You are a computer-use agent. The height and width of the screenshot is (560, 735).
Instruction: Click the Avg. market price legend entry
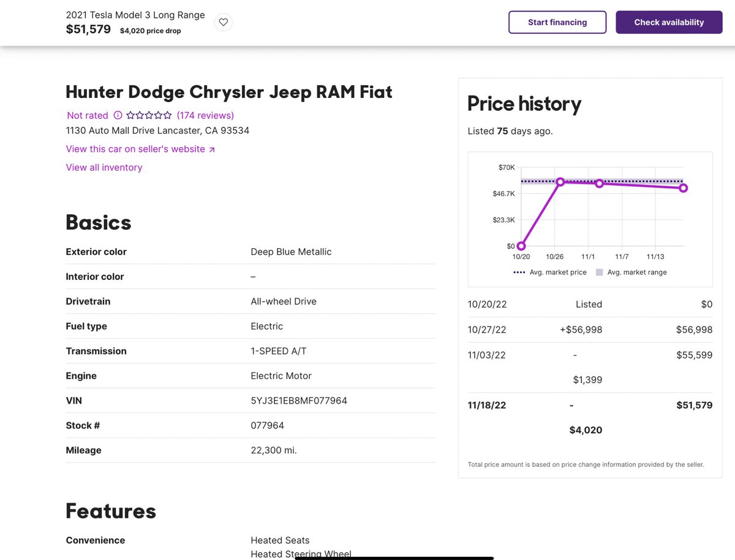click(x=550, y=272)
